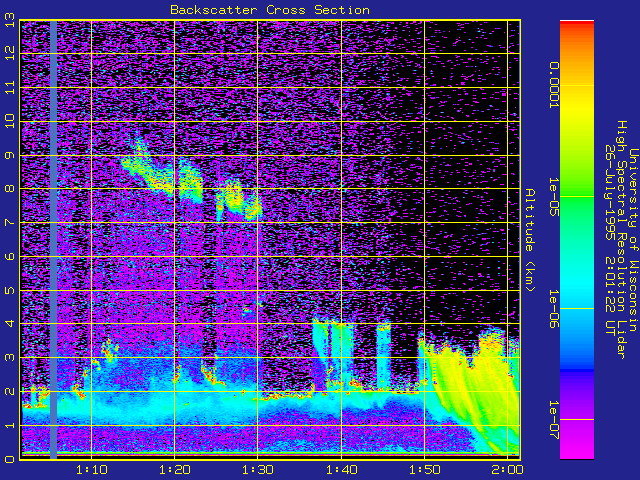640x480 pixels.
Task: Click altitude label 7 on left axis
Action: (x=9, y=222)
